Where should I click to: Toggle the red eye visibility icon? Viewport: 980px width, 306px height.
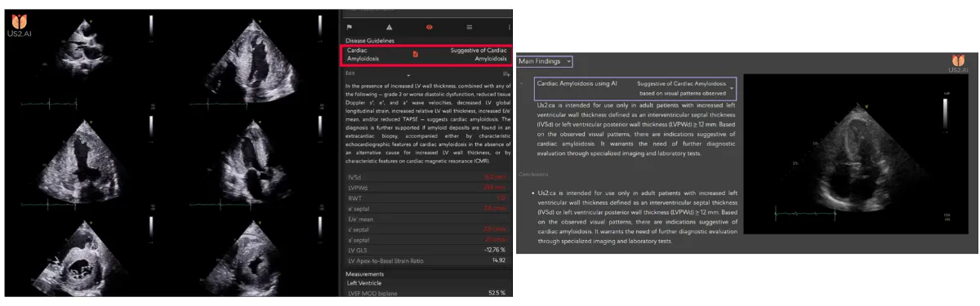pos(430,28)
